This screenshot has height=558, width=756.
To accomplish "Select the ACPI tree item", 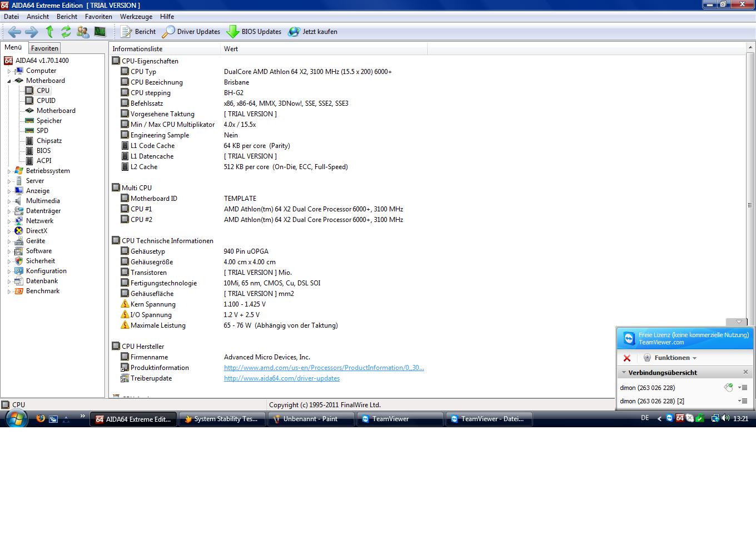I will pyautogui.click(x=44, y=161).
